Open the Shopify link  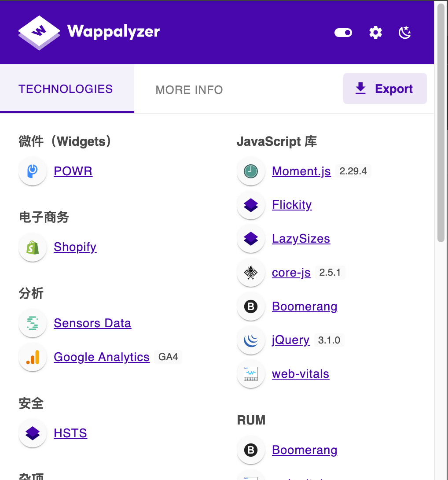point(75,247)
